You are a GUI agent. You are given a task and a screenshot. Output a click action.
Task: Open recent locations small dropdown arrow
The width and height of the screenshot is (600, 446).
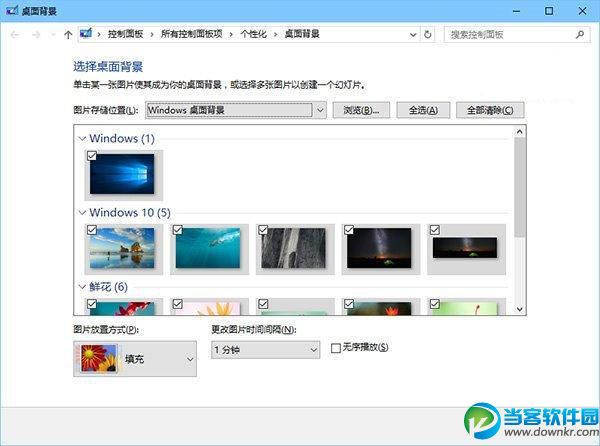[x=53, y=35]
